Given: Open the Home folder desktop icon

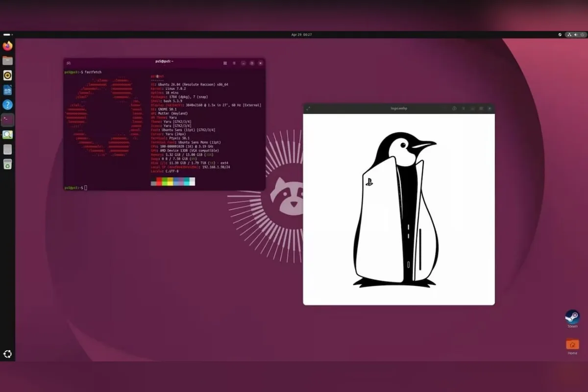Looking at the screenshot, I should pyautogui.click(x=572, y=346).
